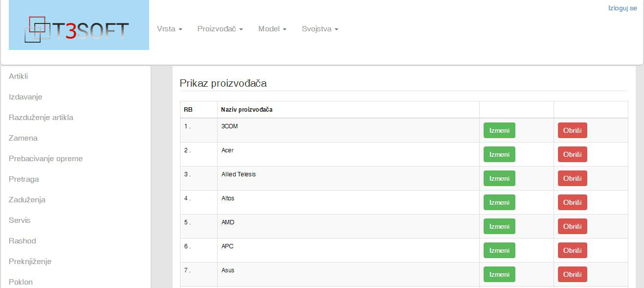Screen dimensions: 644x288
Task: Expand the Svojstva dropdown menu
Action: 320,29
